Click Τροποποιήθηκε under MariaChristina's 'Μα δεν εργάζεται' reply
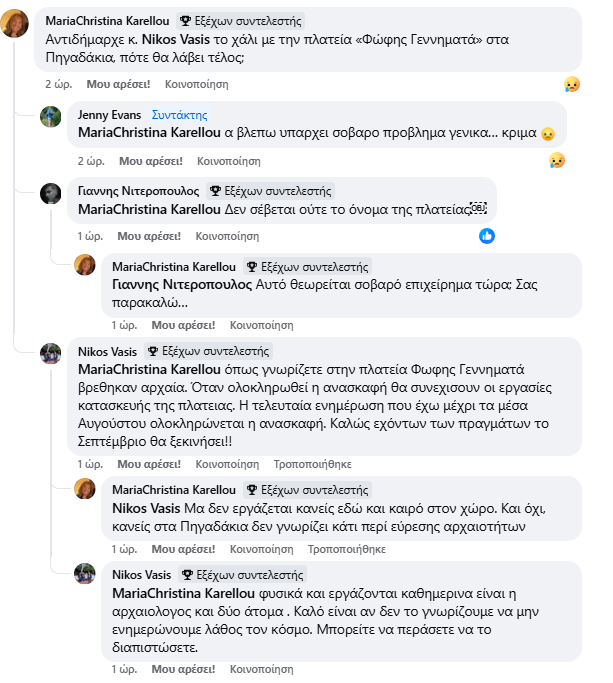This screenshot has width=613, height=683. point(346,549)
